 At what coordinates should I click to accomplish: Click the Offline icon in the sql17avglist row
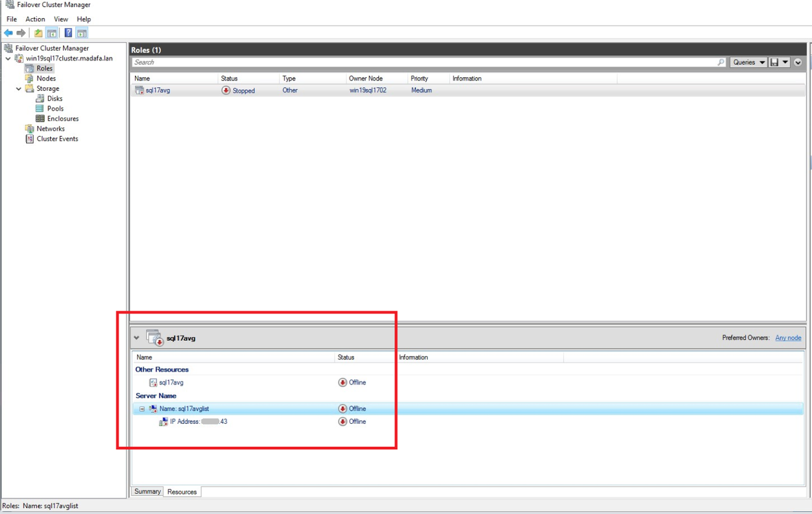(343, 409)
